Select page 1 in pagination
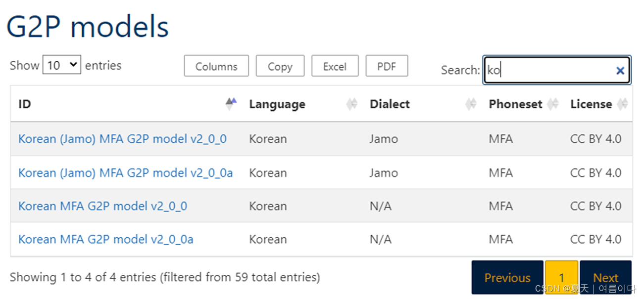Viewport: 644px width, 299px height. pyautogui.click(x=561, y=278)
